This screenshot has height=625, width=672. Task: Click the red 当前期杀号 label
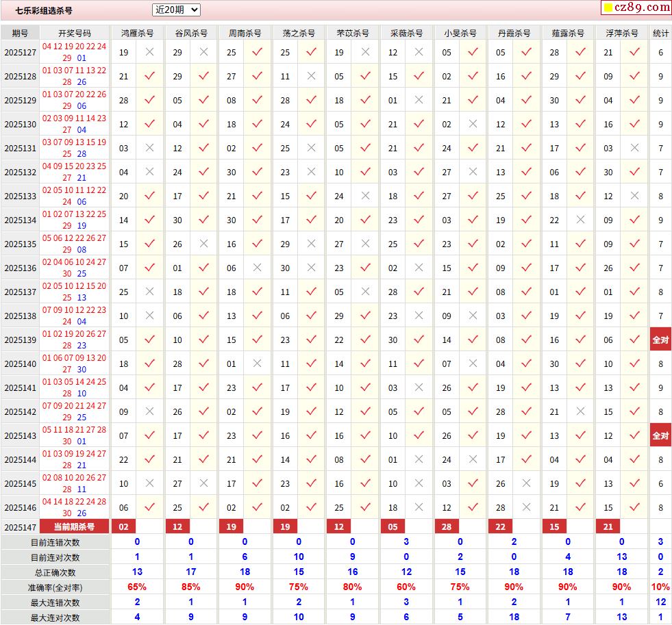click(x=75, y=526)
